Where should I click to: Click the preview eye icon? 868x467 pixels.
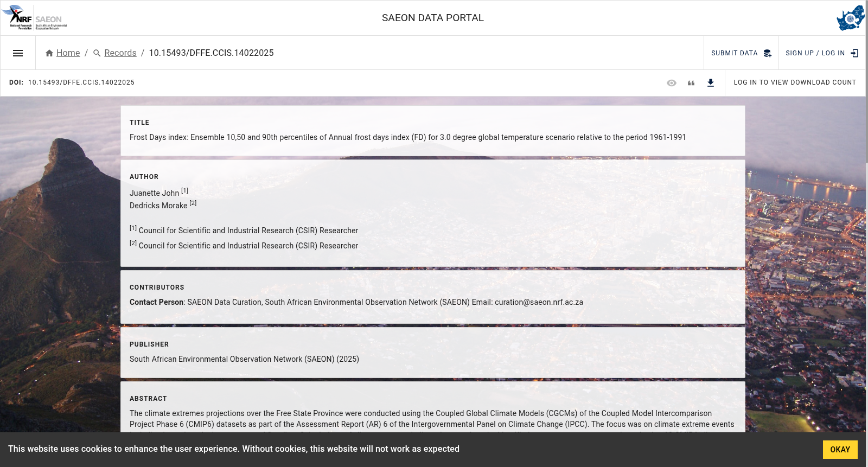(x=672, y=83)
